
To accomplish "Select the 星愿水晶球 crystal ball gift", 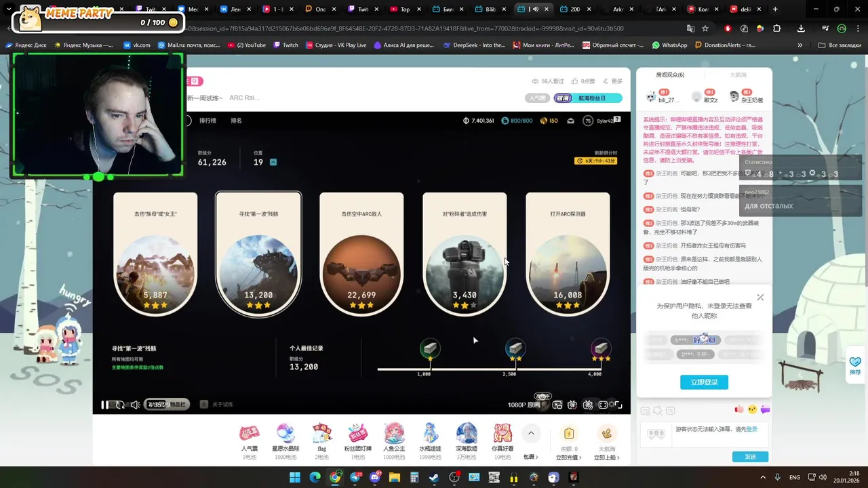I will point(285,432).
